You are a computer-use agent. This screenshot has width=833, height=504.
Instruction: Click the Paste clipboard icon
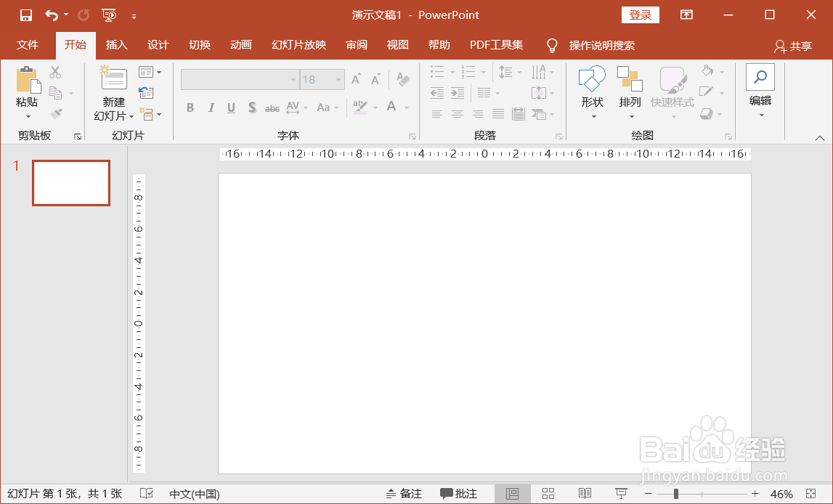click(x=28, y=81)
